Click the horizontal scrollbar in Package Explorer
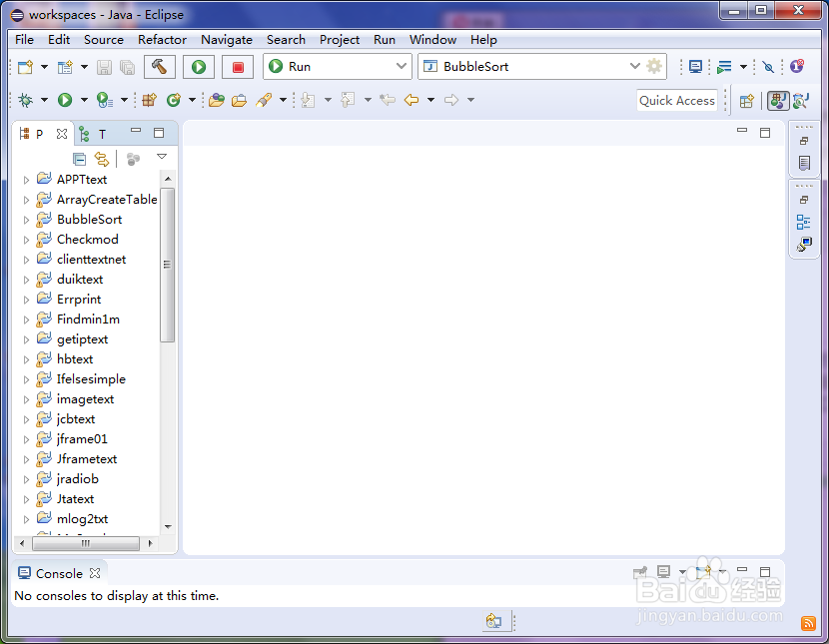Viewport: 829px width, 644px height. coord(86,543)
